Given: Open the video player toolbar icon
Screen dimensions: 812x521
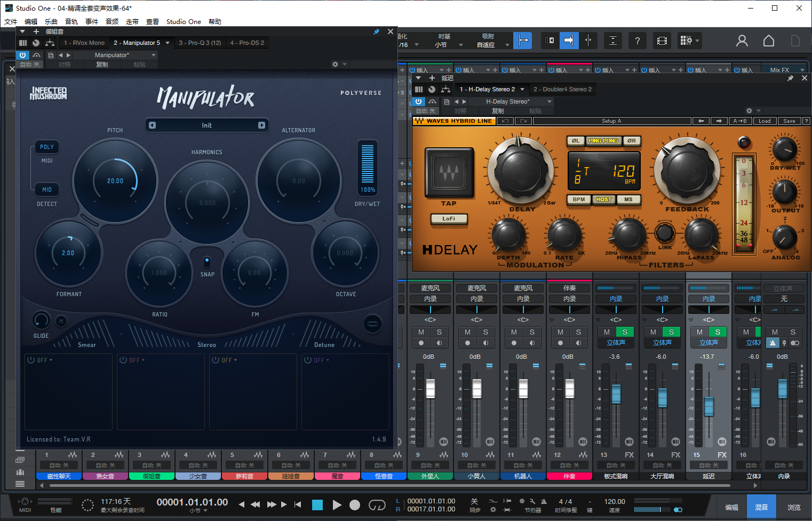Looking at the screenshot, I should pyautogui.click(x=662, y=41).
